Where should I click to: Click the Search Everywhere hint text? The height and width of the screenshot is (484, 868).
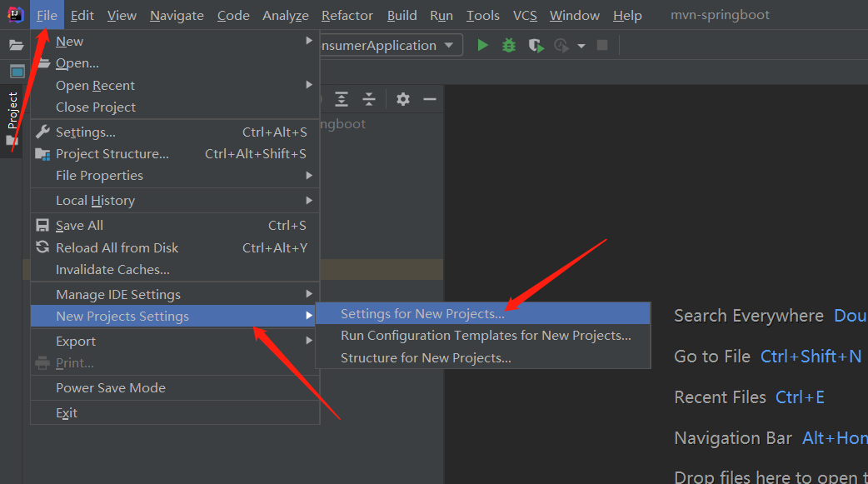(749, 316)
